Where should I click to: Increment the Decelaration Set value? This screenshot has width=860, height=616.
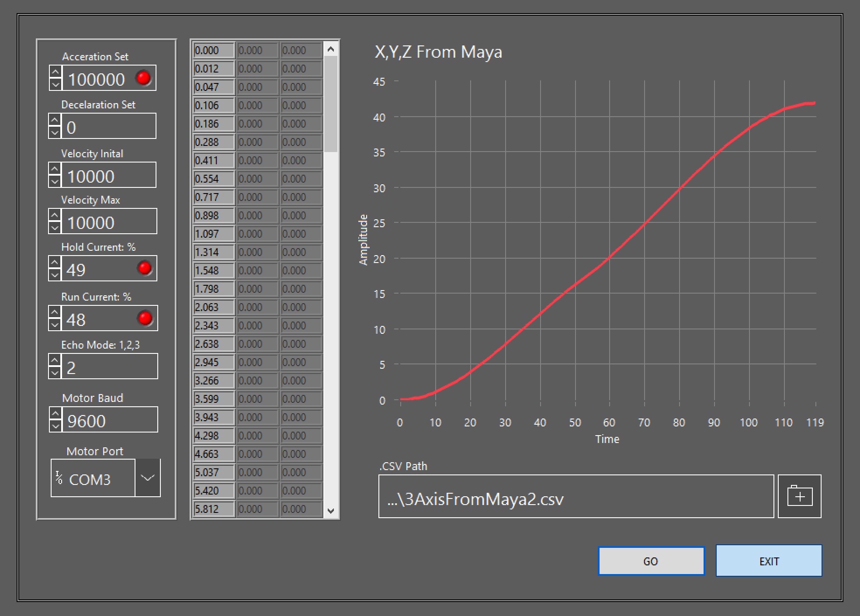point(55,120)
